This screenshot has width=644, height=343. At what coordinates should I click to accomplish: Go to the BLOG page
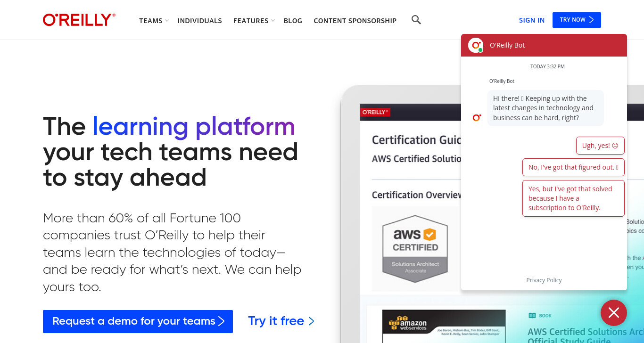293,21
